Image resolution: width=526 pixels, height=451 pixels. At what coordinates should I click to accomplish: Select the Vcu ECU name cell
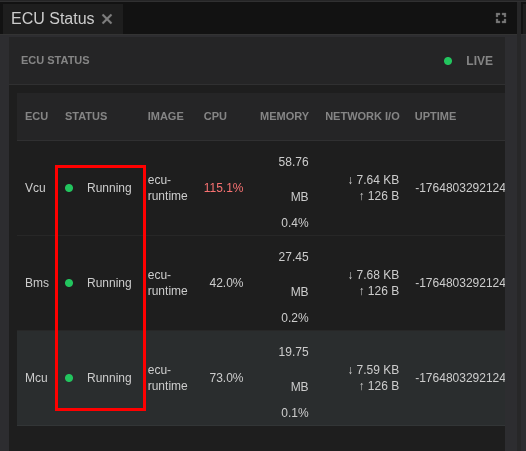pyautogui.click(x=35, y=188)
